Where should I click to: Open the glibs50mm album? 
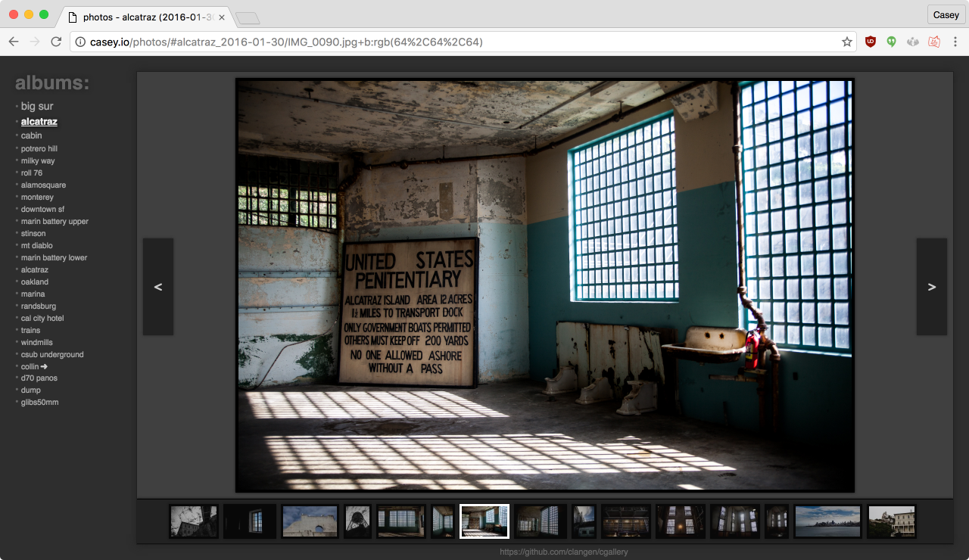click(x=39, y=402)
